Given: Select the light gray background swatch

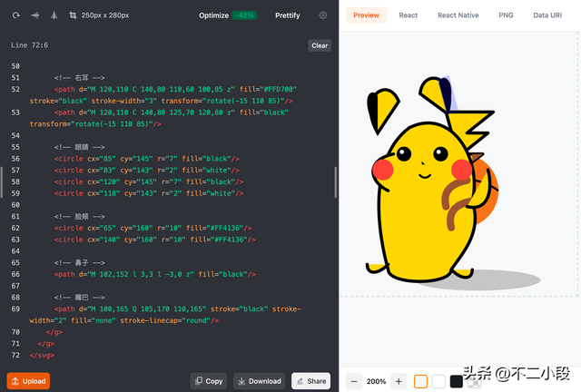Looking at the screenshot, I should coord(420,381).
